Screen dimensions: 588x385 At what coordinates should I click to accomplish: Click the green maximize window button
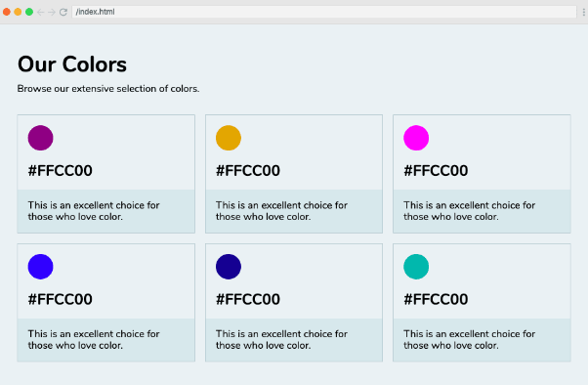point(29,12)
